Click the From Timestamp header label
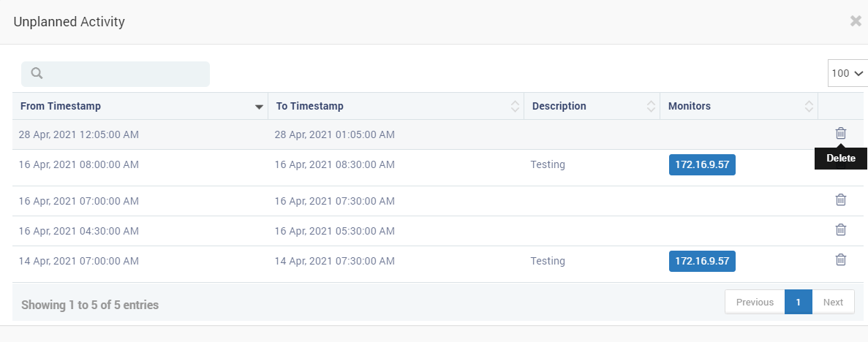The image size is (868, 342). coord(61,106)
